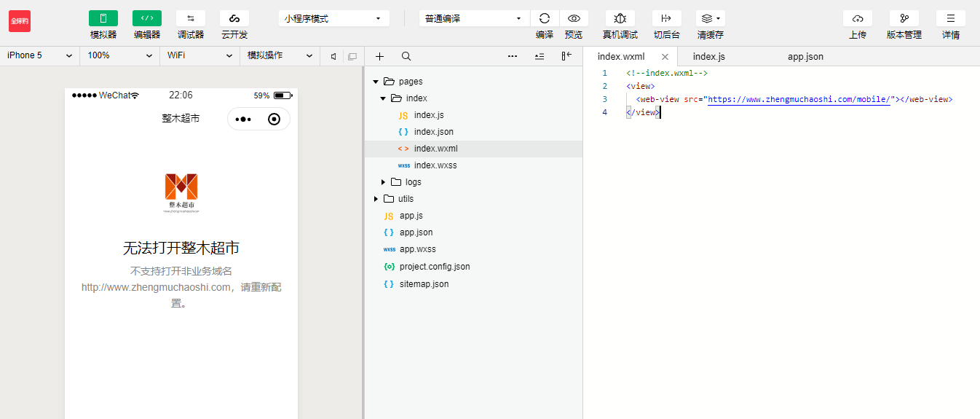The width and height of the screenshot is (980, 419).
Task: Open the iPhone 5 device dropdown
Action: click(39, 55)
